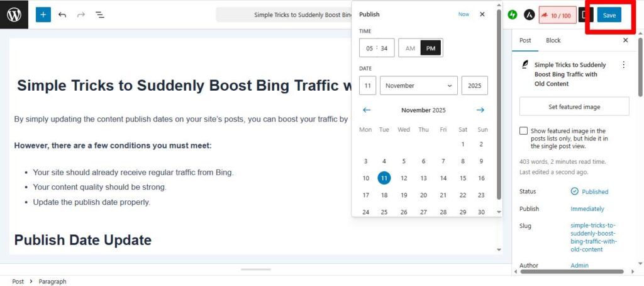Click the WordPress logo icon
The image size is (644, 286).
coord(14,14)
